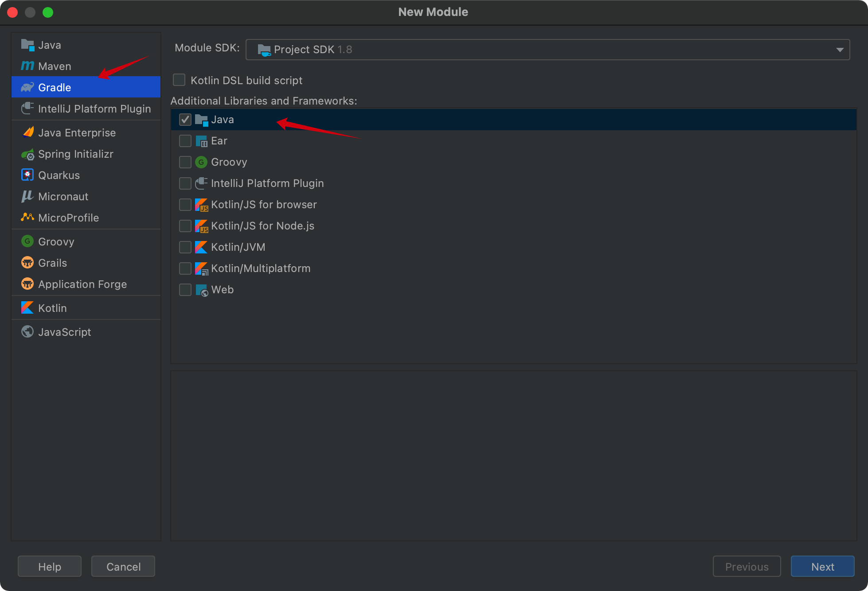Click Kotlin/JS for browser icon

[202, 205]
